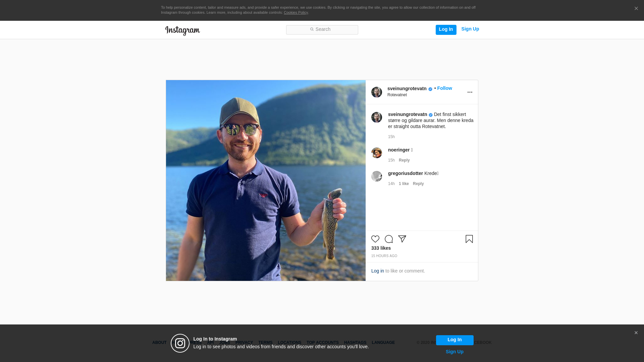This screenshot has width=644, height=362.
Task: Click the Instagram logo in header
Action: click(182, 31)
